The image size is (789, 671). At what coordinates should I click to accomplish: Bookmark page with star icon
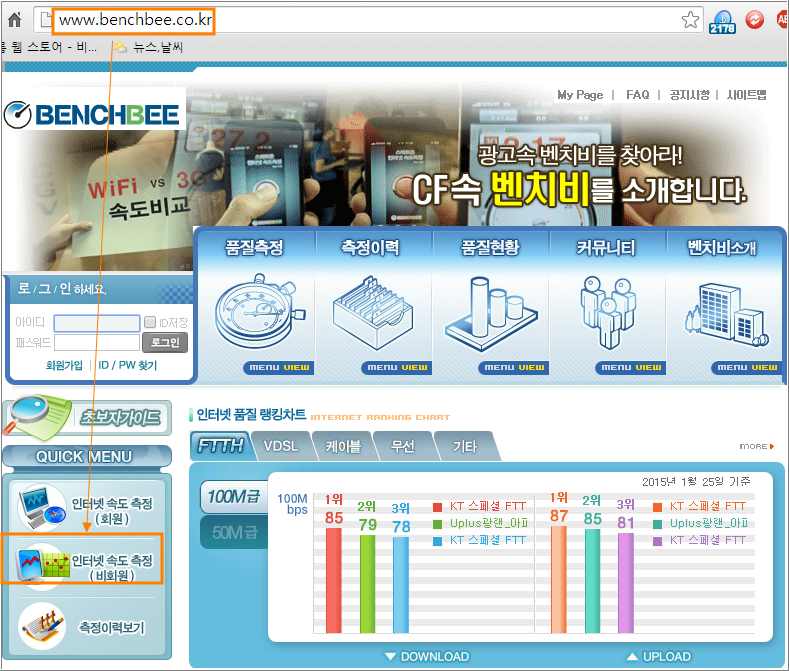pyautogui.click(x=690, y=20)
